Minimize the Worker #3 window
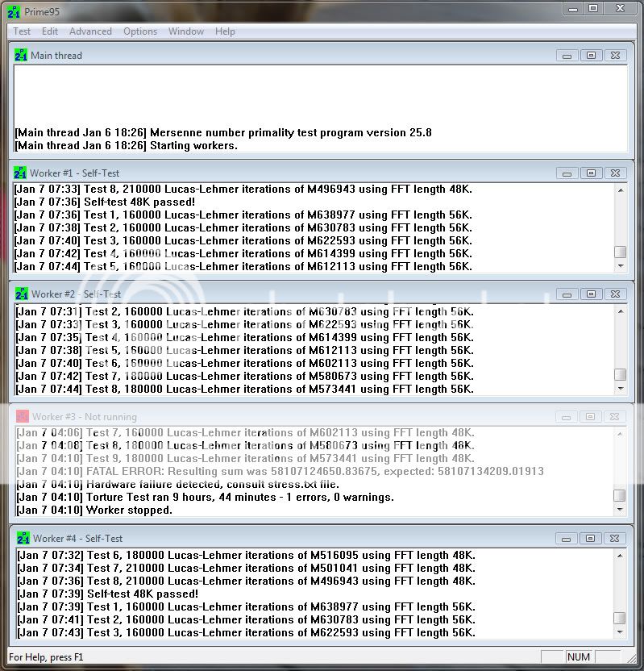This screenshot has width=644, height=671. coord(566,416)
